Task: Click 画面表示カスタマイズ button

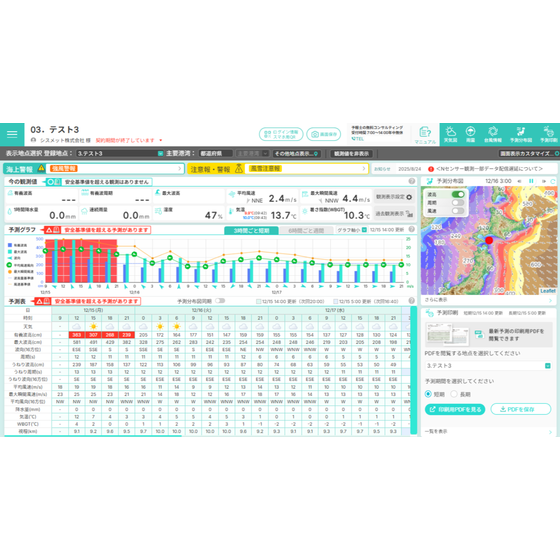Action: pos(529,154)
